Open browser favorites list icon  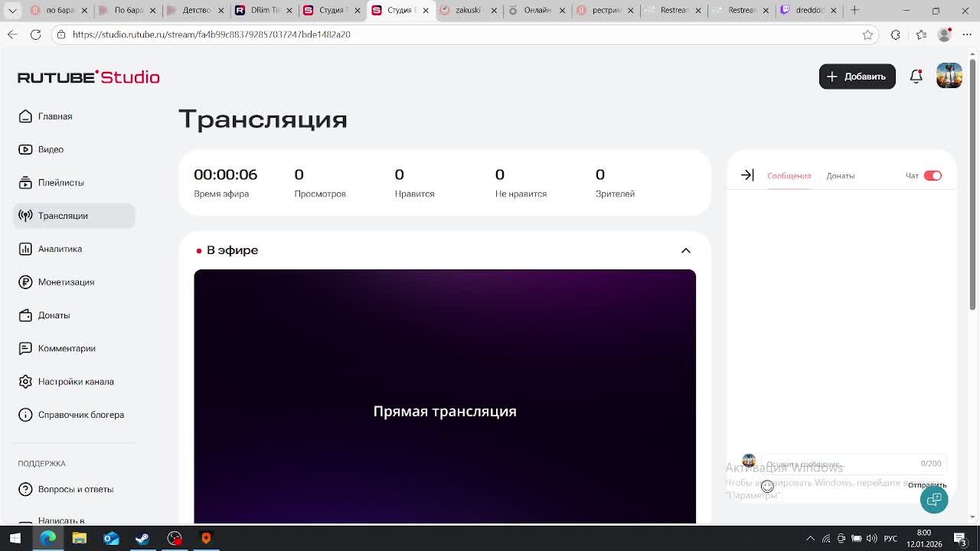(921, 34)
